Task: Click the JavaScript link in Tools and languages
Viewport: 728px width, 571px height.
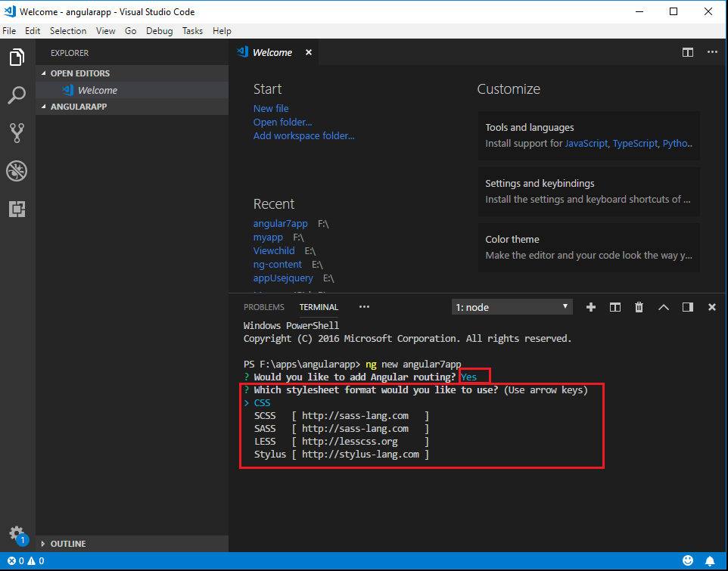Action: pyautogui.click(x=586, y=144)
